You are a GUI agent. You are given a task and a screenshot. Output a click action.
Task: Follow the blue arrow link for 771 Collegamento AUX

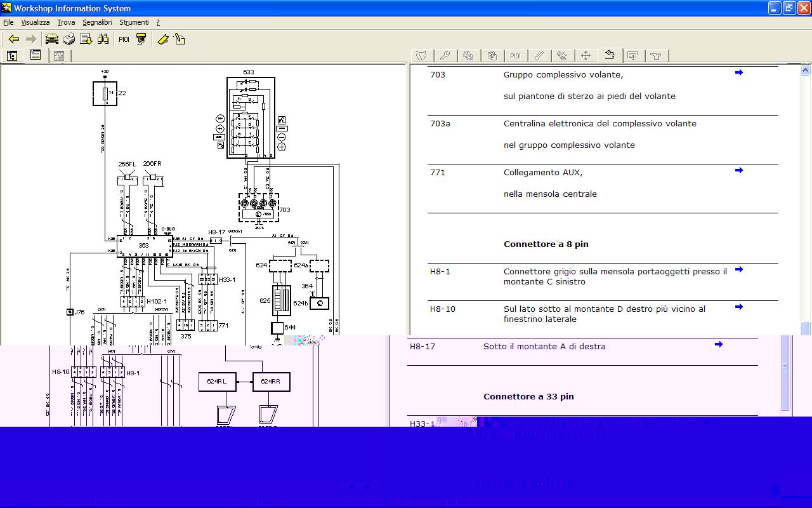pyautogui.click(x=738, y=171)
